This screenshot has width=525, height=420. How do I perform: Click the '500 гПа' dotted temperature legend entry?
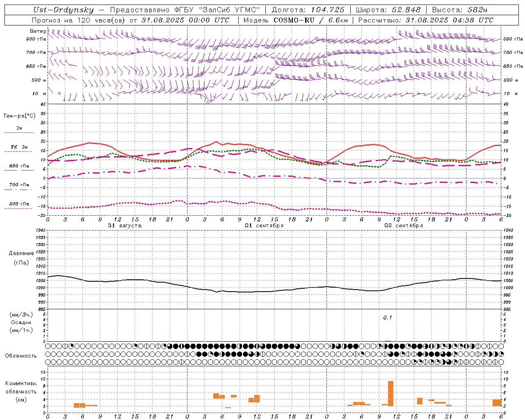(19, 206)
